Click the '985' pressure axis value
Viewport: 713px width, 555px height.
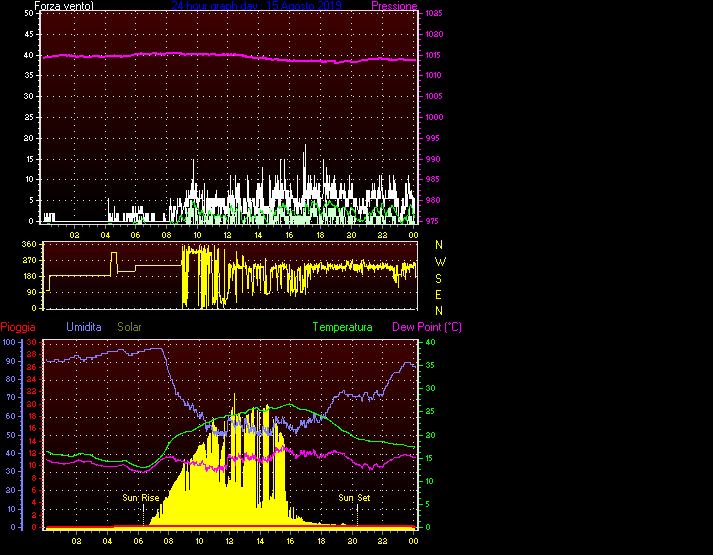click(432, 179)
